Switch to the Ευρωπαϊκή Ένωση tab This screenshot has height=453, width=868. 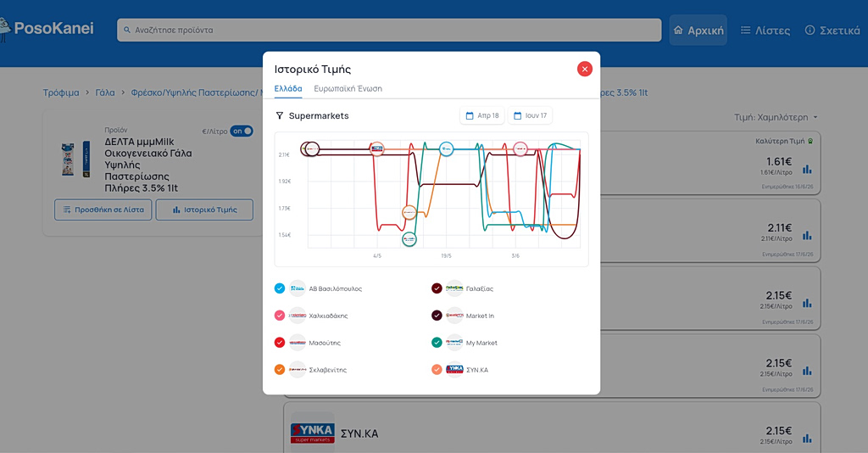coord(348,88)
